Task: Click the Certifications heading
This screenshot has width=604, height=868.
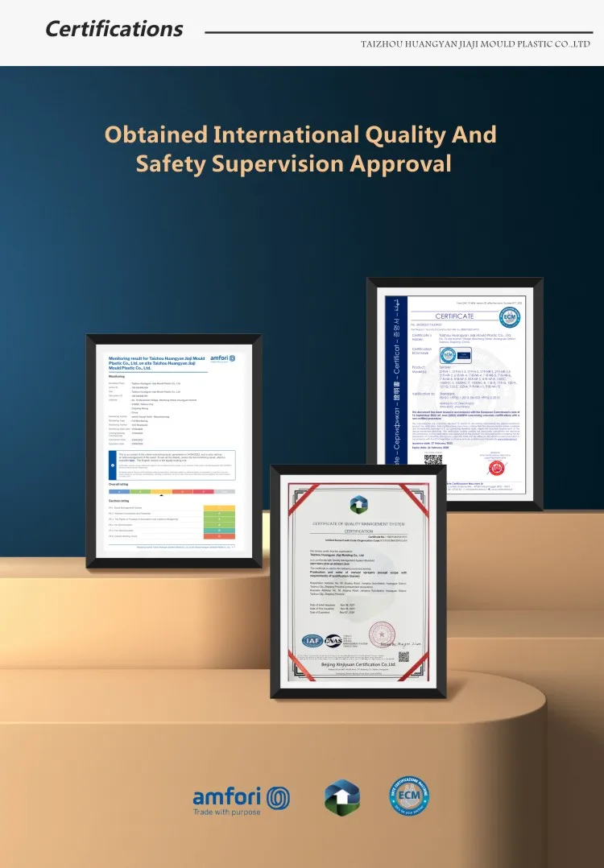Action: click(114, 29)
